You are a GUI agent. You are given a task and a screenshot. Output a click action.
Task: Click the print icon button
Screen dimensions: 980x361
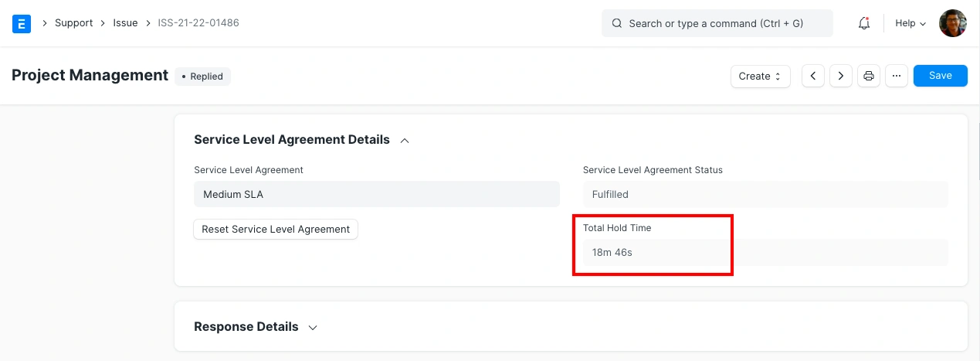[x=869, y=76]
